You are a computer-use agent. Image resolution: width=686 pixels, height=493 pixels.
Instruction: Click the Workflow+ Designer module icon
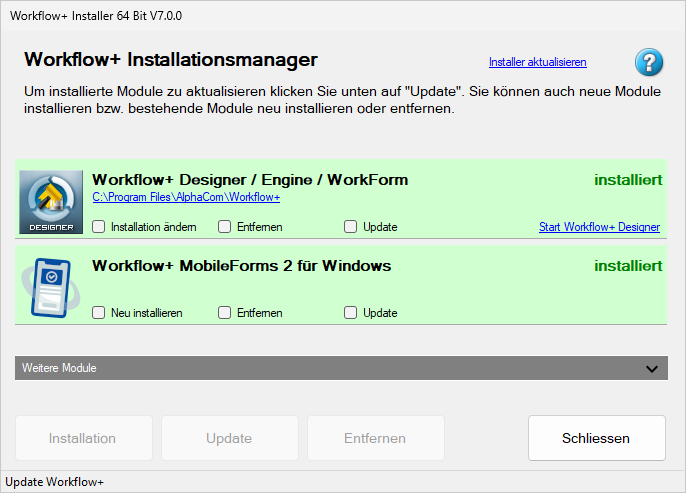coord(51,202)
